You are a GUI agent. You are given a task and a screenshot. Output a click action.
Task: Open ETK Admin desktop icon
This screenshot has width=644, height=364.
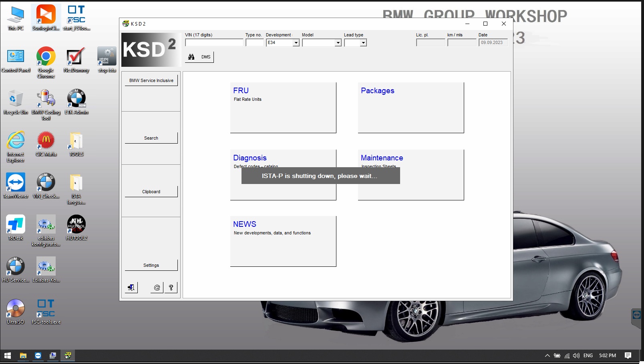tap(76, 102)
